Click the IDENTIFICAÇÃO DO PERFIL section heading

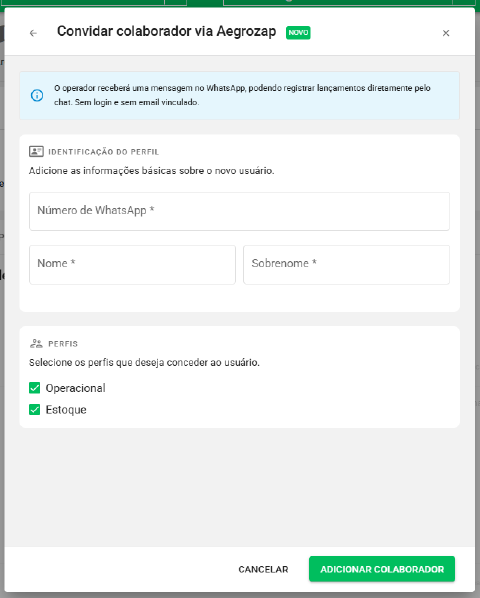tap(103, 152)
